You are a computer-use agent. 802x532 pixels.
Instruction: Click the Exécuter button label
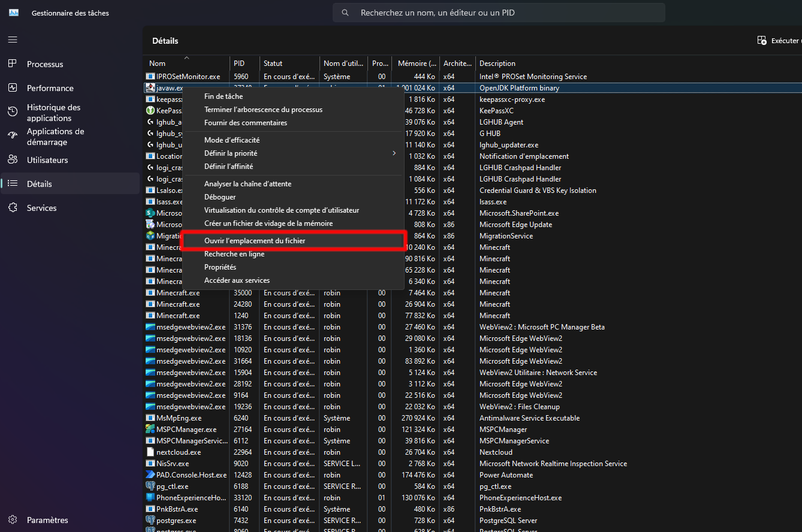(786, 41)
